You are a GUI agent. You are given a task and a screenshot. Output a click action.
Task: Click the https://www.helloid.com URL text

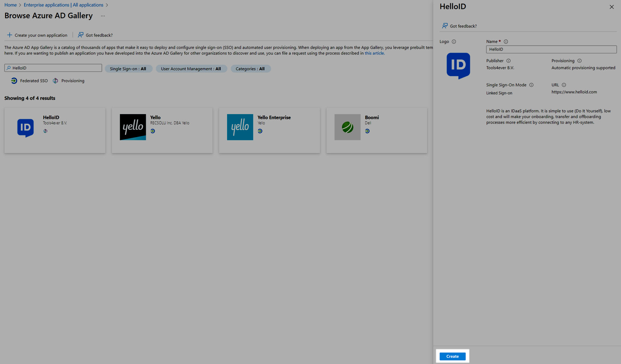(574, 92)
